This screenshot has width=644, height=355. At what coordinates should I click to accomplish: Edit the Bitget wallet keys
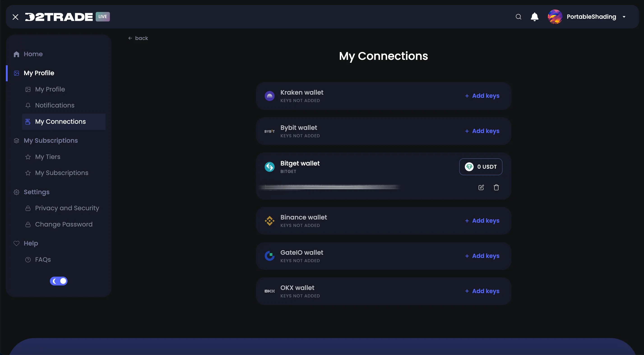(x=481, y=187)
